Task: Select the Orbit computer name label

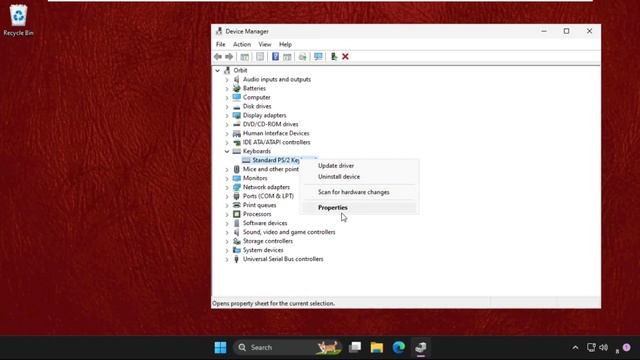Action: [240, 70]
